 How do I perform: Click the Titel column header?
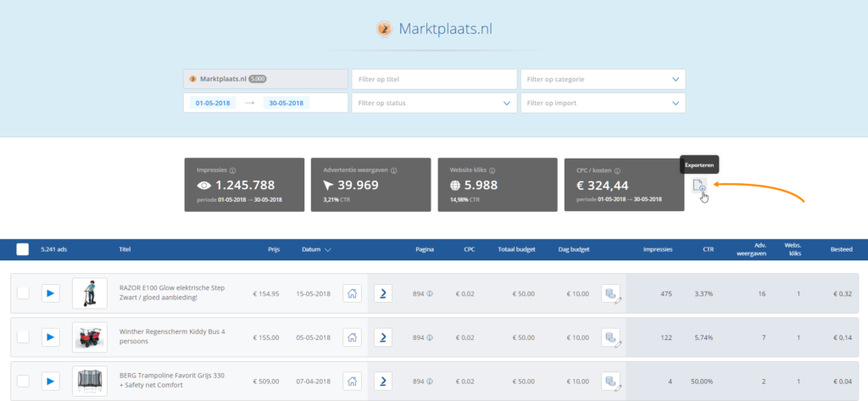[125, 249]
